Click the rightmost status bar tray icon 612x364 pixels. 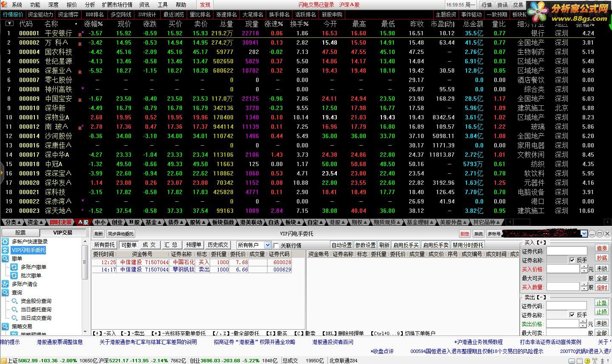608,361
